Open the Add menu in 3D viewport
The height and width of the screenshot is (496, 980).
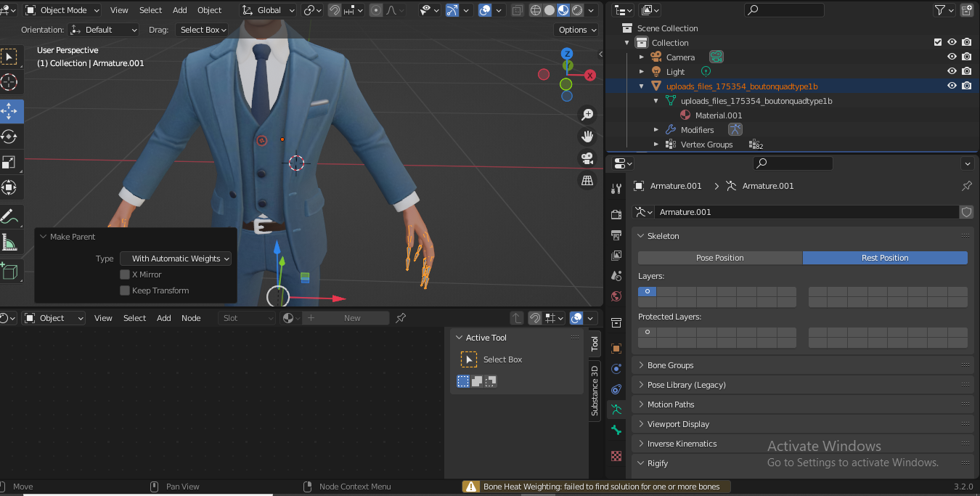(180, 10)
